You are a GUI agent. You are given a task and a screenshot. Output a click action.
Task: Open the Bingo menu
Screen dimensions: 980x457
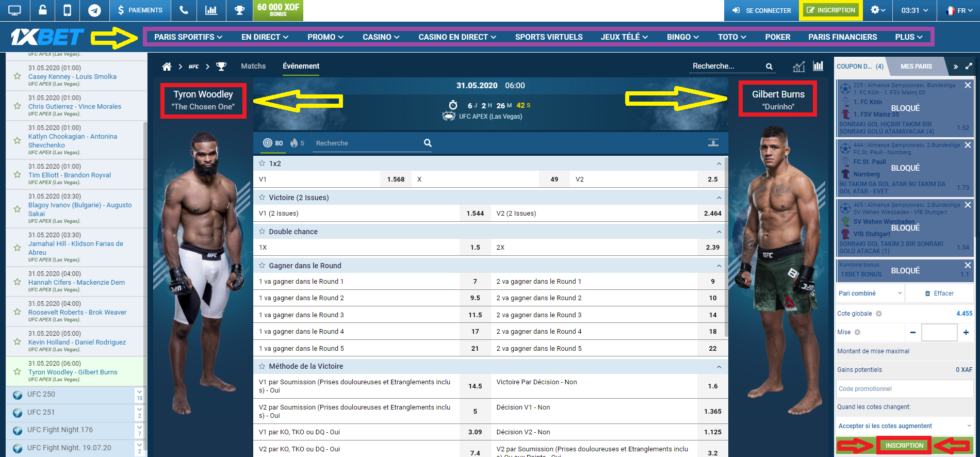[x=683, y=37]
